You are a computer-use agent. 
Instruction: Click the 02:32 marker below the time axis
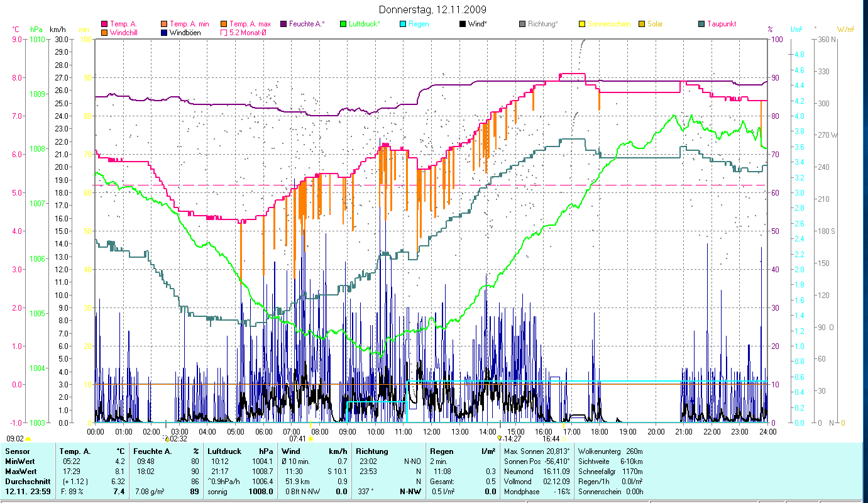click(178, 439)
